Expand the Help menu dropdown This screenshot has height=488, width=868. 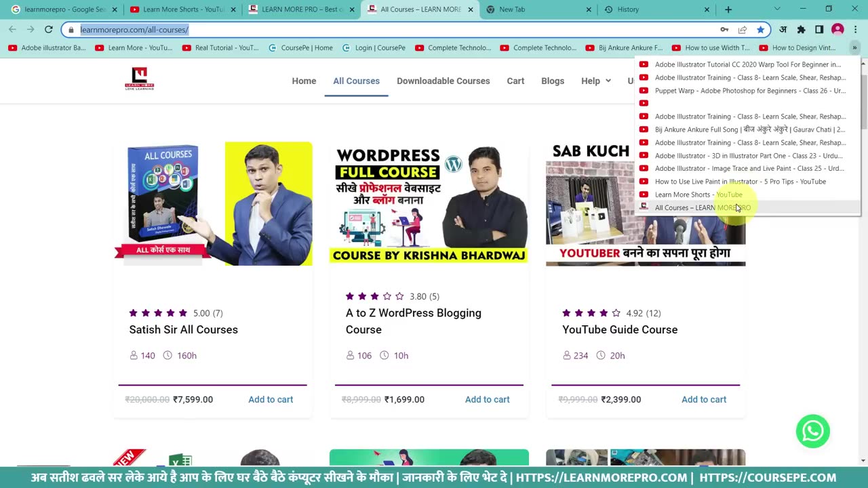click(596, 81)
